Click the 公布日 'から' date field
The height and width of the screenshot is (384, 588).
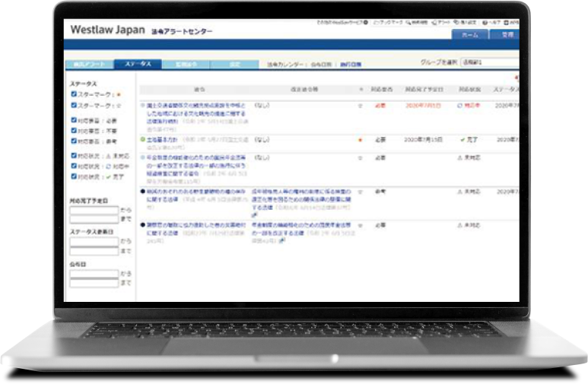94,274
